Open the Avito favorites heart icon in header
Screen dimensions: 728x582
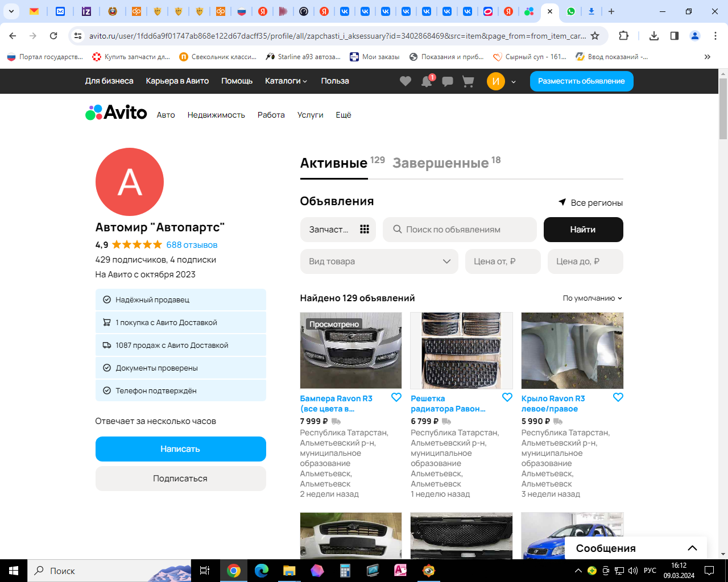tap(405, 81)
